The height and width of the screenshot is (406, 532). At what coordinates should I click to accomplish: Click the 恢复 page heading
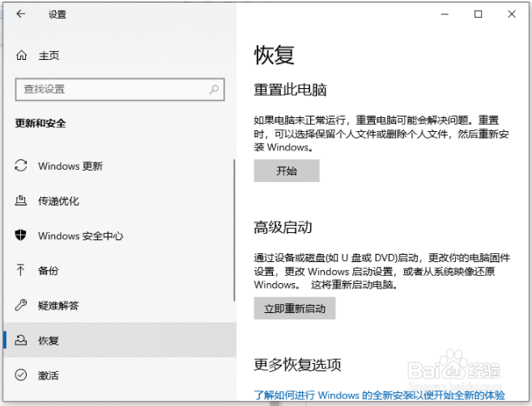(x=275, y=55)
